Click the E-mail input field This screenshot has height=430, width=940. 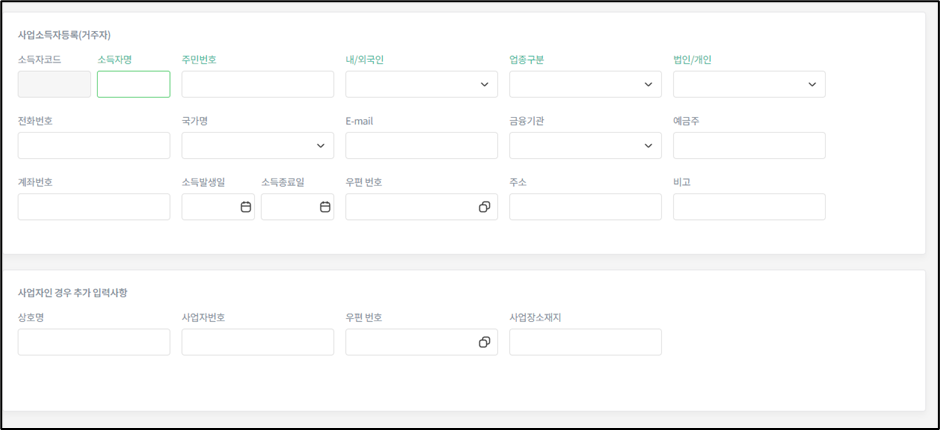click(421, 146)
